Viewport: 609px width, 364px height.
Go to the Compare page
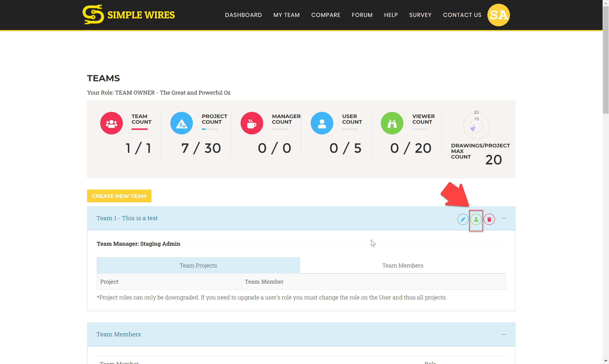point(326,15)
